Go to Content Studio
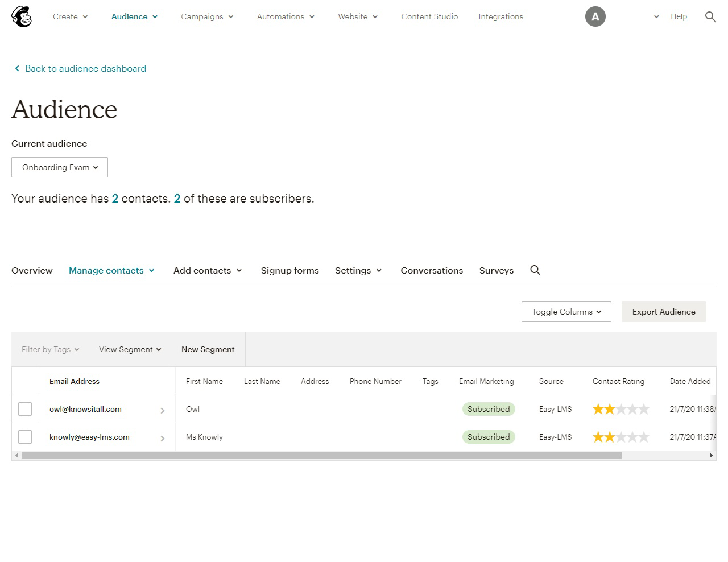 click(429, 16)
